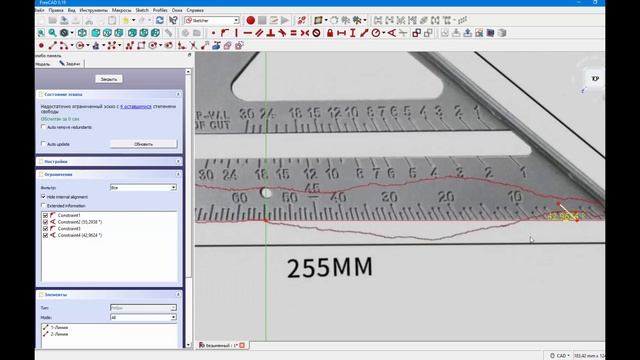Collapse the constraints list section
640x360 pixels.
coord(178,174)
